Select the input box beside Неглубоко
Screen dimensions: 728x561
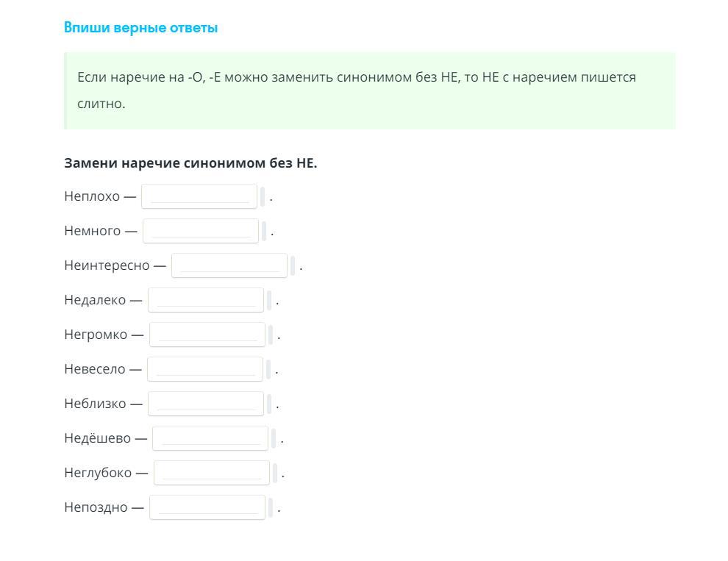tap(211, 473)
